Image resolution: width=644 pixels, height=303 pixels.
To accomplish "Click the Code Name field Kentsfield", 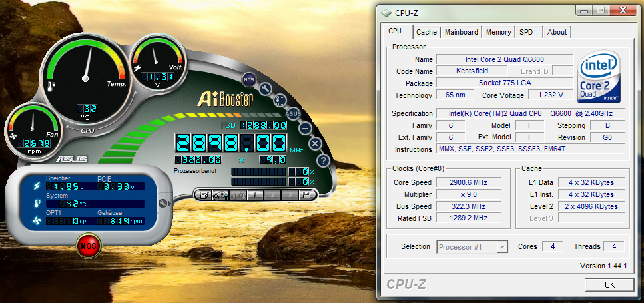I will coord(472,71).
